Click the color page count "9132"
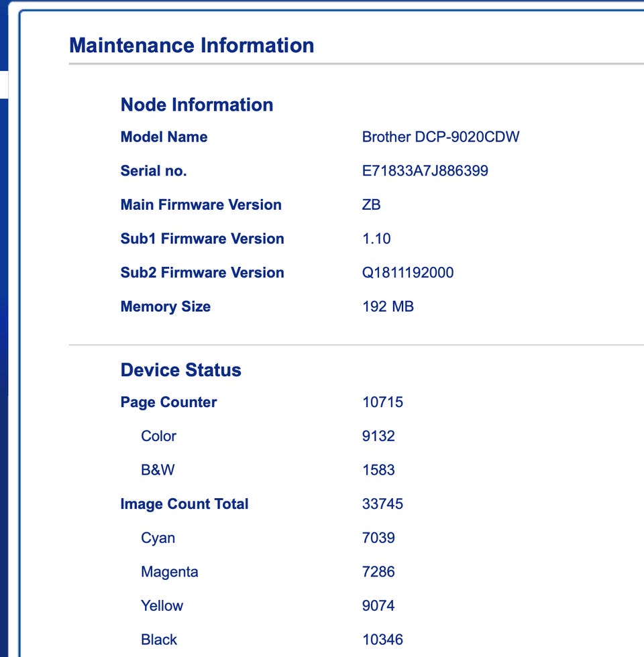 (x=378, y=436)
